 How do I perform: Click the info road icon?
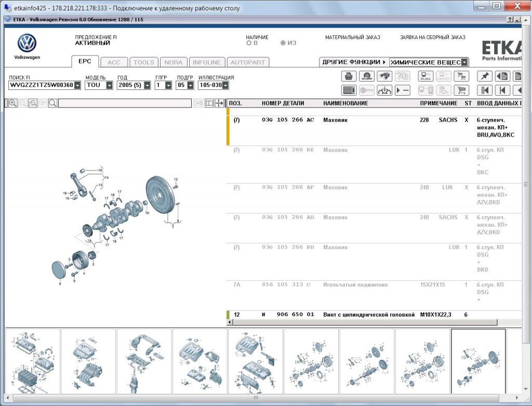[384, 90]
